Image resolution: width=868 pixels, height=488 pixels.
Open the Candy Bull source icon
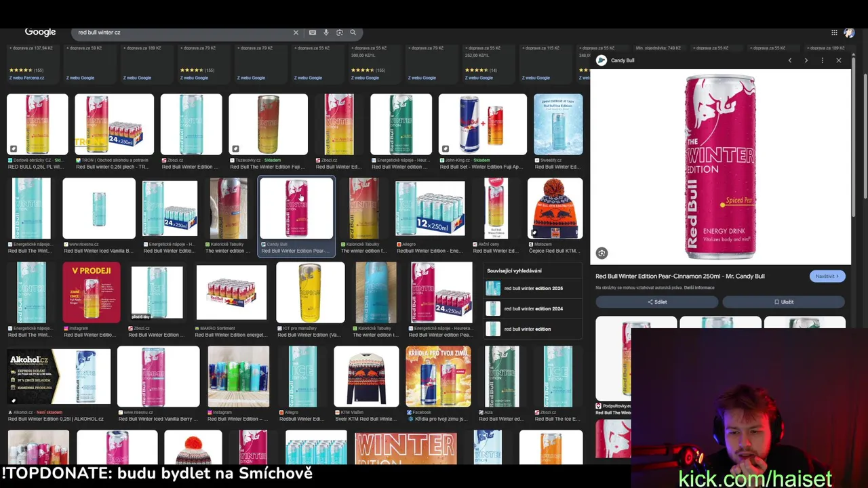(601, 60)
